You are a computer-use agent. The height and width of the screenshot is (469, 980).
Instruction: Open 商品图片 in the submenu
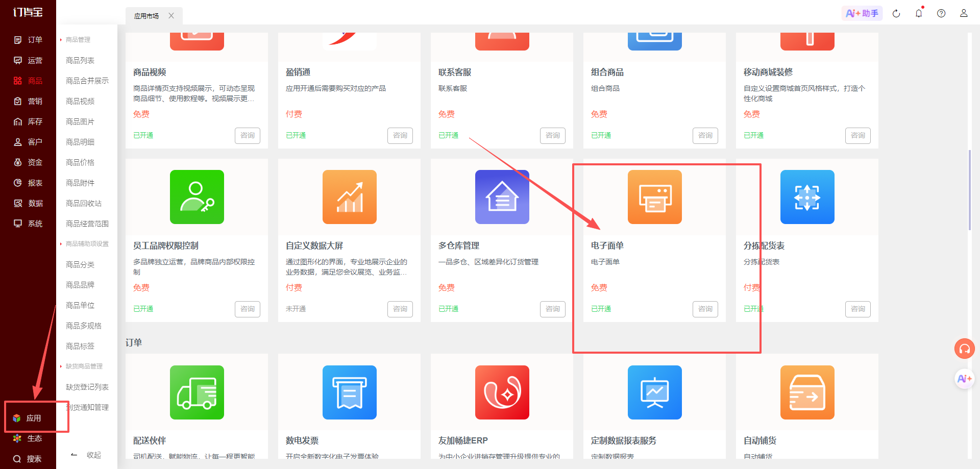click(80, 121)
